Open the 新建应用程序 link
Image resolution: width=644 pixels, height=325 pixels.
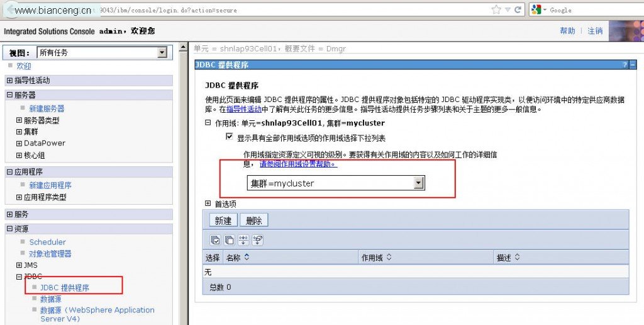click(50, 185)
